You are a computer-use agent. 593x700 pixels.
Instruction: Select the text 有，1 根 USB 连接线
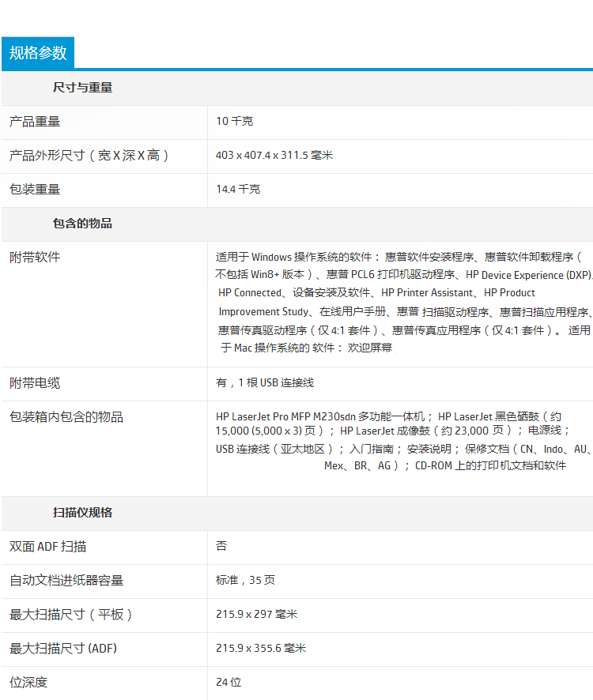pos(265,382)
